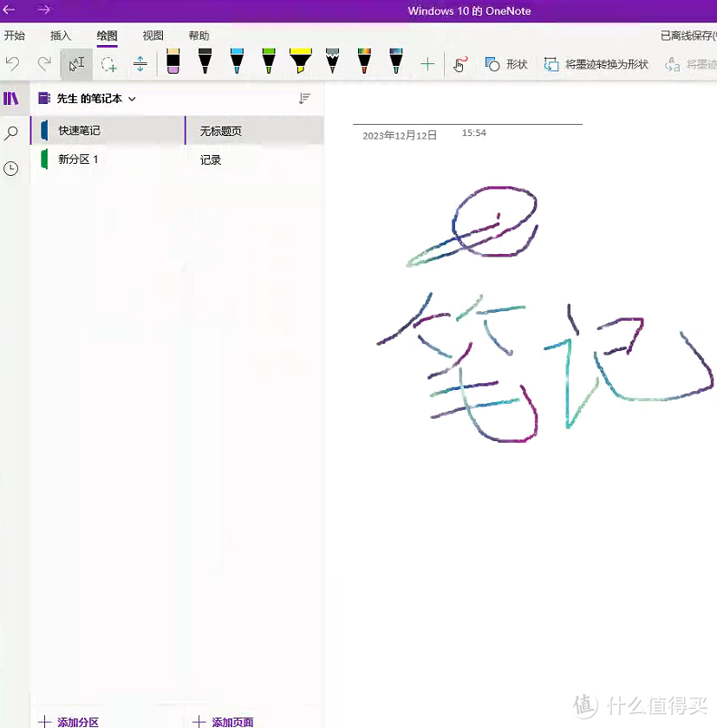717x728 pixels.
Task: Toggle the navigation pane notebooks icon
Action: point(10,99)
